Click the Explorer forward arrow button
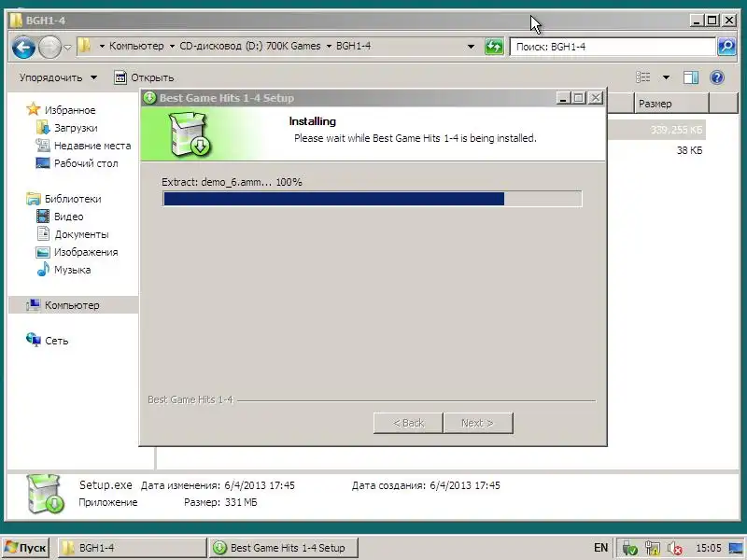This screenshot has height=560, width=747. click(x=50, y=48)
